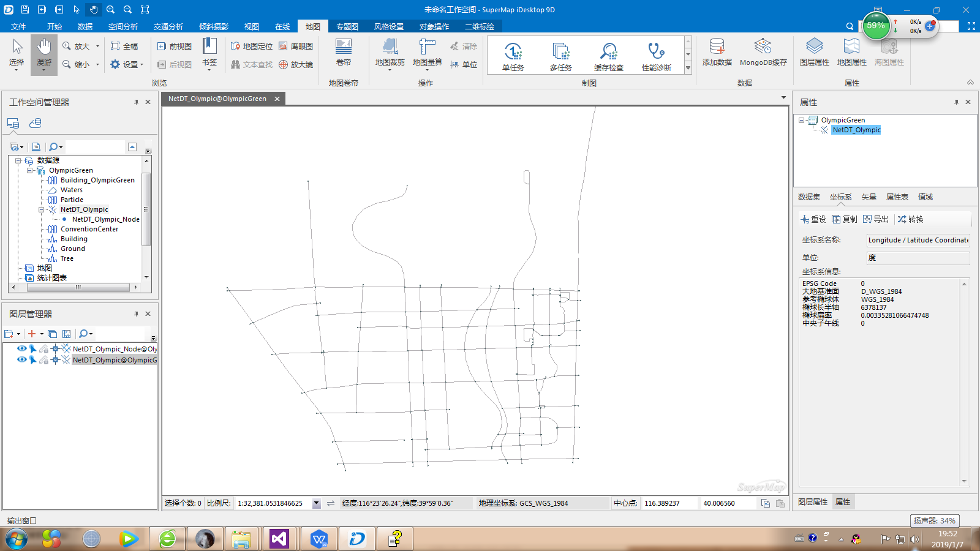980x551 pixels.
Task: Run the 性能诊断 performance diagnosis
Action: coord(656,56)
